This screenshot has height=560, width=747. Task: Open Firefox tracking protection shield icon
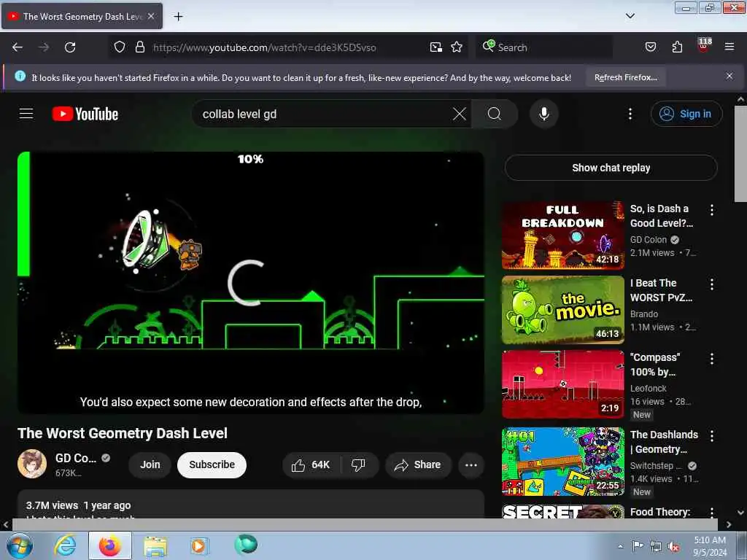(120, 47)
